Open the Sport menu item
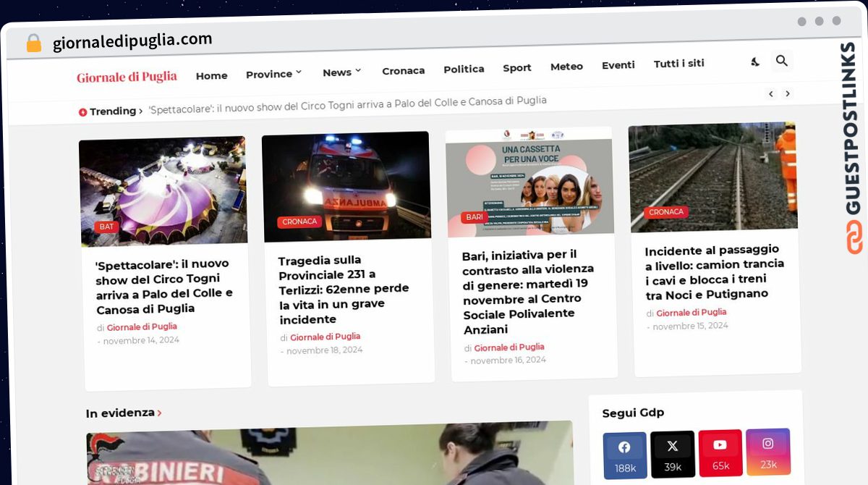868x485 pixels. 517,67
